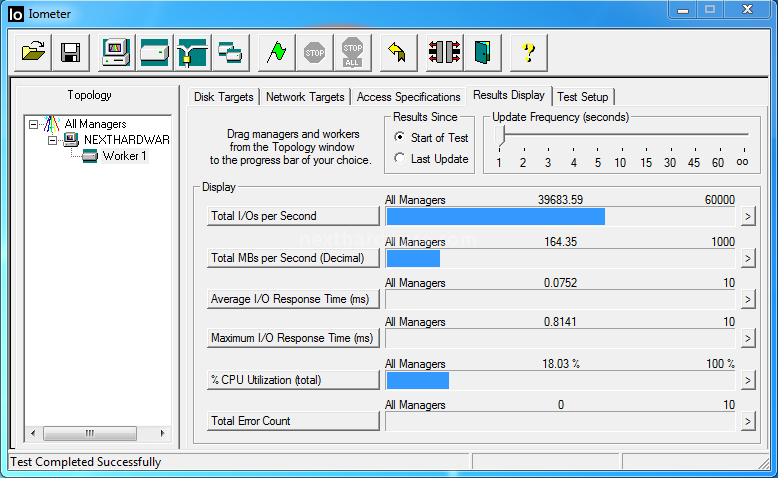778x478 pixels.
Task: Duplicate the selected worker
Action: [230, 52]
